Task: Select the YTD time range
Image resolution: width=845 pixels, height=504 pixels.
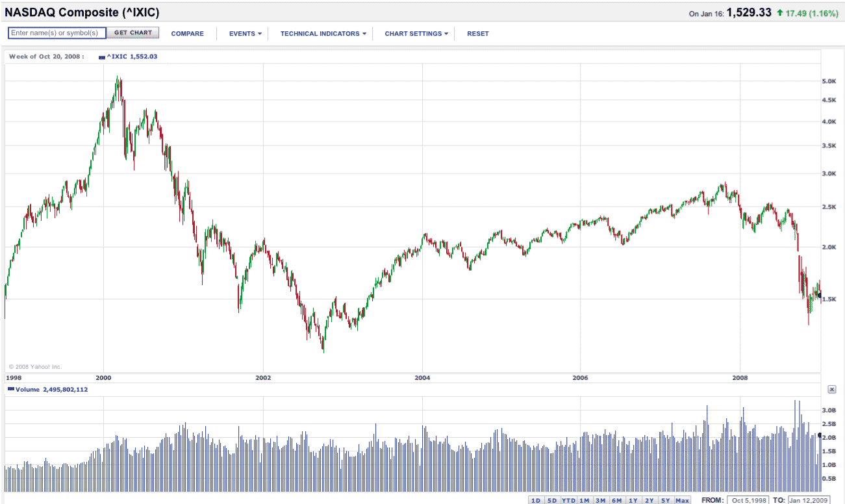Action: pos(568,500)
